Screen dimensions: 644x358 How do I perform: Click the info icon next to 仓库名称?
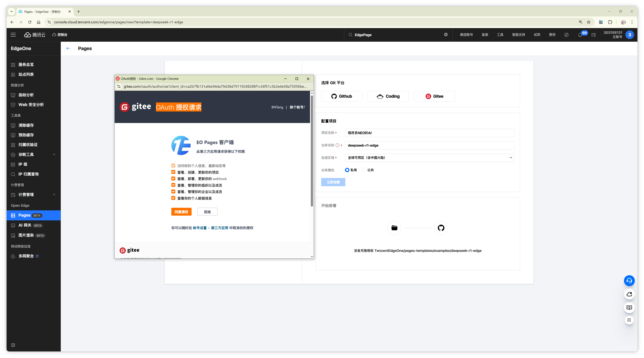337,145
